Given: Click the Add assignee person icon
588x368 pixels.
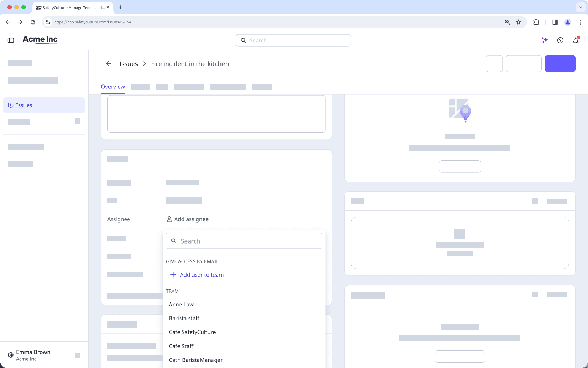Looking at the screenshot, I should (169, 219).
